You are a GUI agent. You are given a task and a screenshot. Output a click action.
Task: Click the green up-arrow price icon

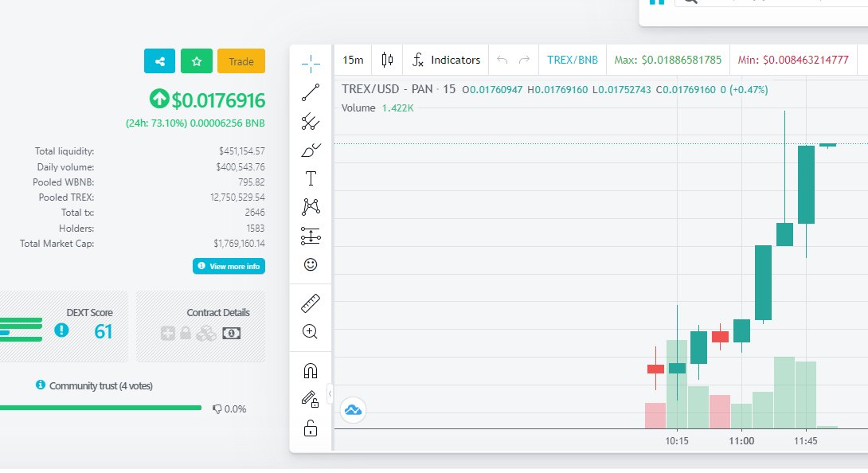(x=159, y=100)
